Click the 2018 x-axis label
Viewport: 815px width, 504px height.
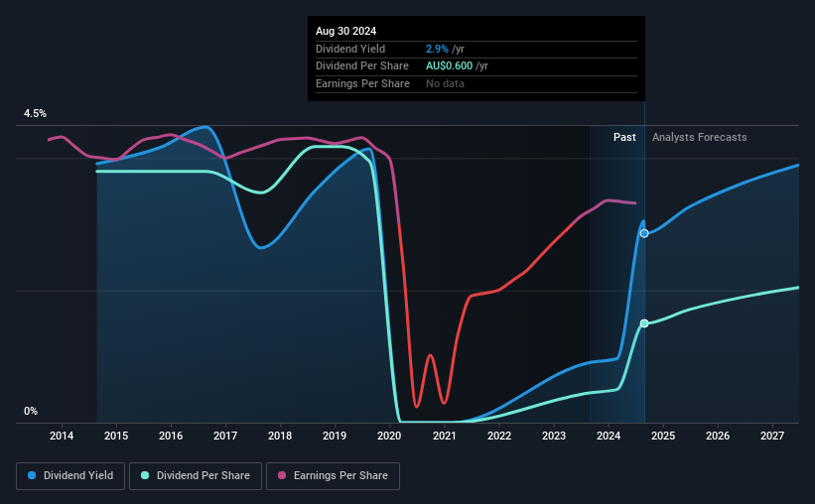[280, 436]
